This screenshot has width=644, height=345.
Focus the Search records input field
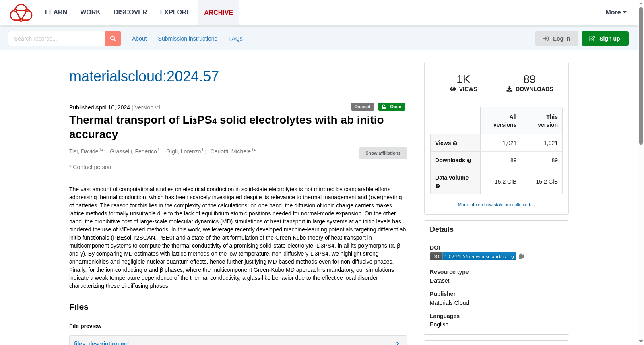click(x=56, y=39)
